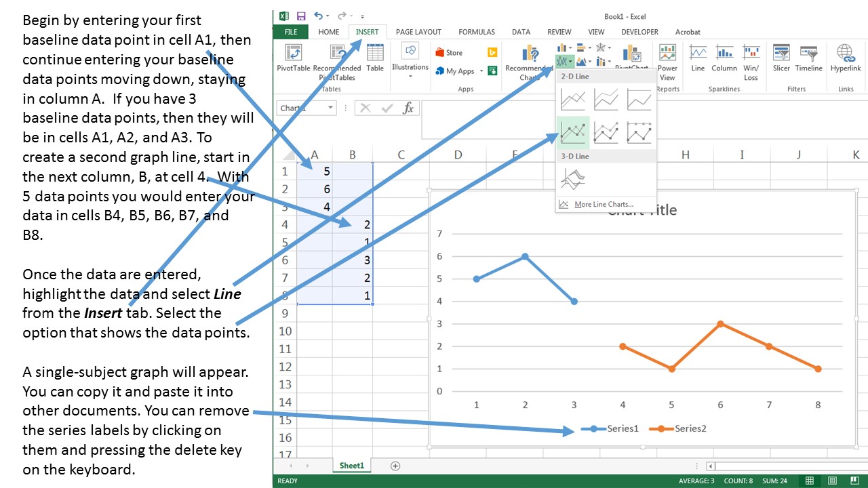Insert a Hyperlink

(x=845, y=58)
